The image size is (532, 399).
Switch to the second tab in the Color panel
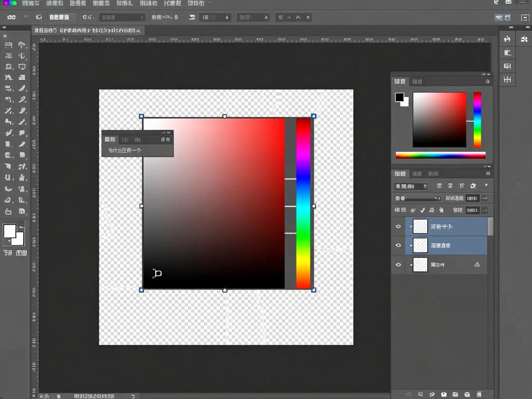point(417,82)
